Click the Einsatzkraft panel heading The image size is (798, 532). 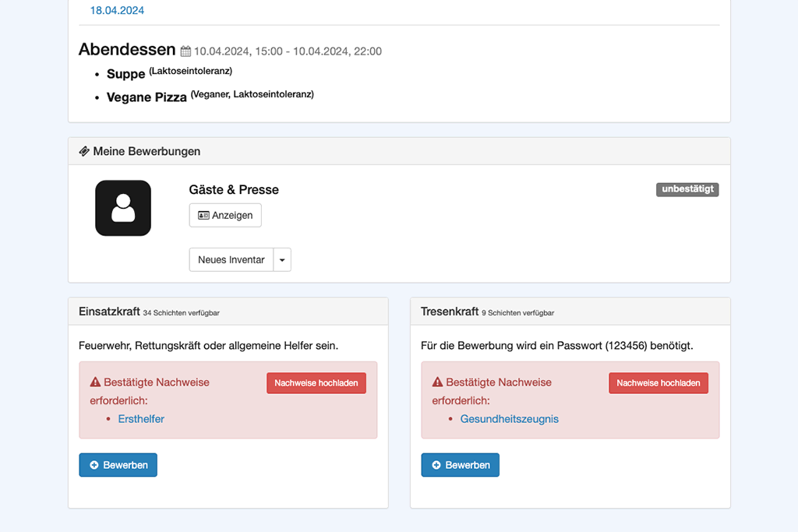click(110, 312)
